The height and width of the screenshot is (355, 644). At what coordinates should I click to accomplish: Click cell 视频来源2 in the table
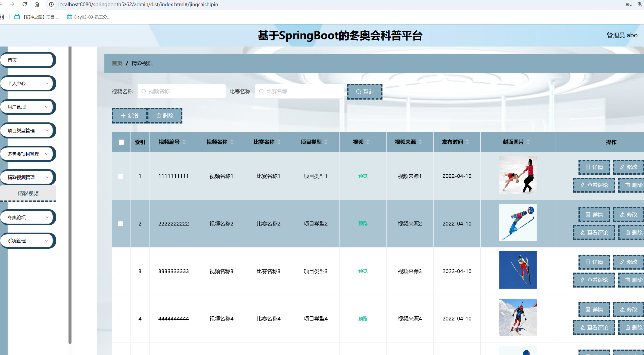coord(410,224)
